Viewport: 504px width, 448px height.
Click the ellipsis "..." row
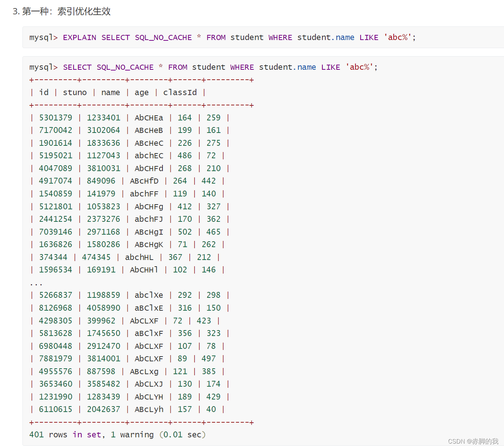pyautogui.click(x=36, y=284)
